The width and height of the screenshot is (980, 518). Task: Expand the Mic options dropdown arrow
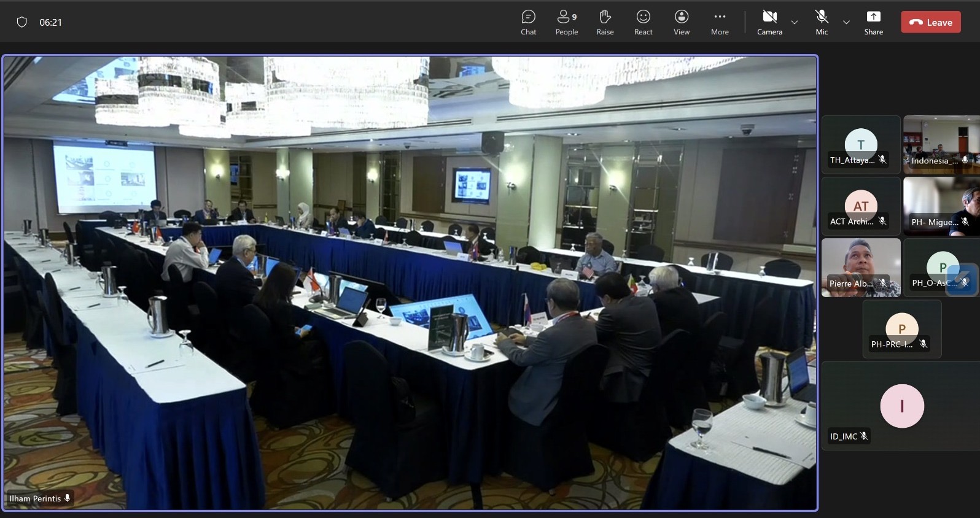[x=846, y=23]
